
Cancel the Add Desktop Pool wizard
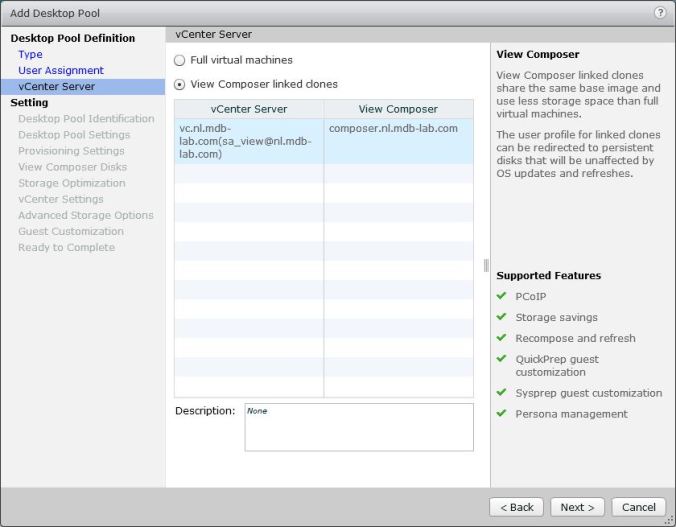click(638, 507)
